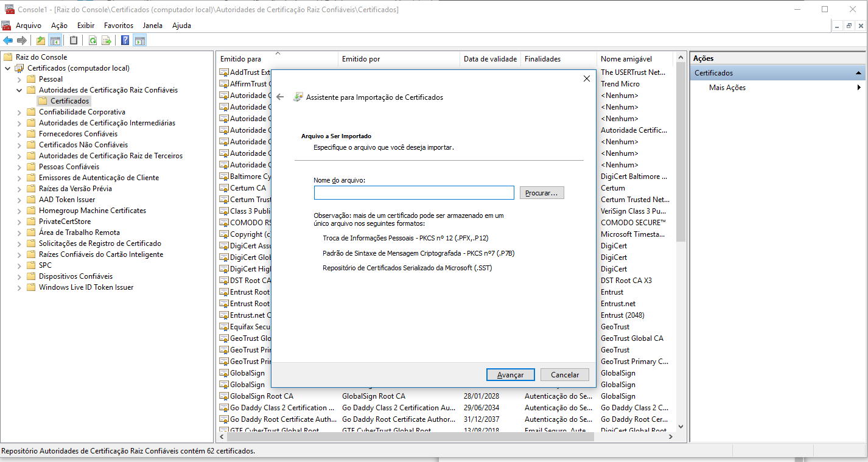Image resolution: width=868 pixels, height=462 pixels.
Task: Expand the Certificados Não Confiáveis folder
Action: click(x=19, y=145)
